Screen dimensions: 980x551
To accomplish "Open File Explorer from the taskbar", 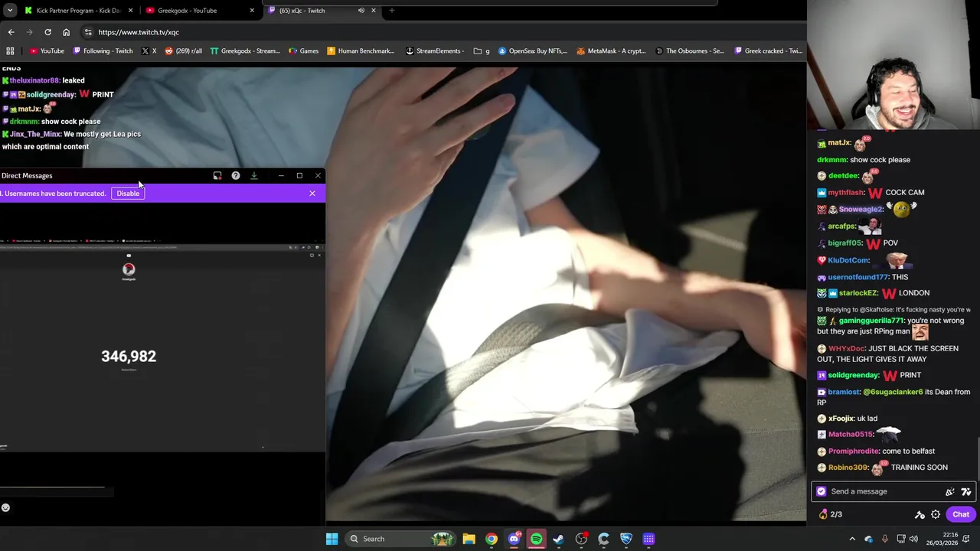I will 469,539.
